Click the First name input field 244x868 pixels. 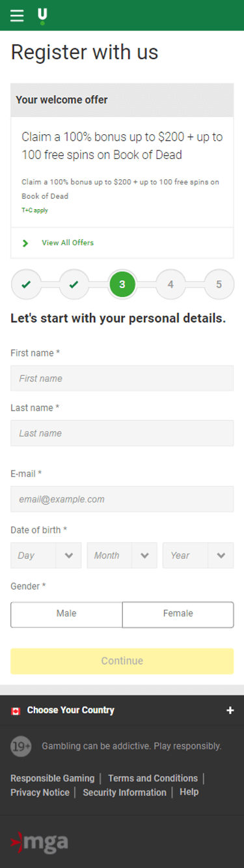[122, 378]
